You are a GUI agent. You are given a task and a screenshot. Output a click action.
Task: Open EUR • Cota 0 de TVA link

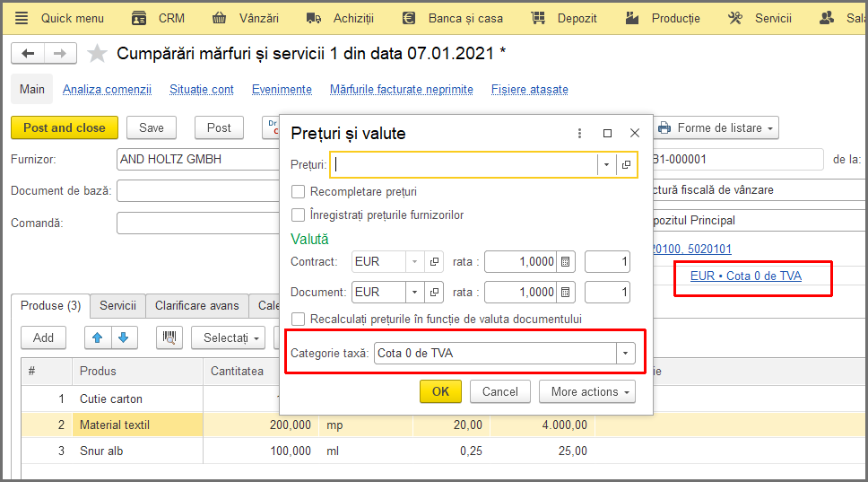[x=746, y=276]
